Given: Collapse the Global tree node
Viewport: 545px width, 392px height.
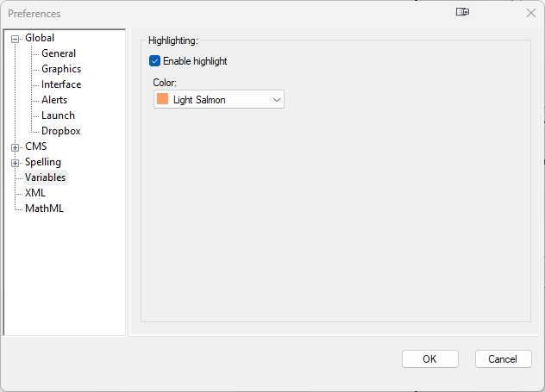Looking at the screenshot, I should coord(15,38).
